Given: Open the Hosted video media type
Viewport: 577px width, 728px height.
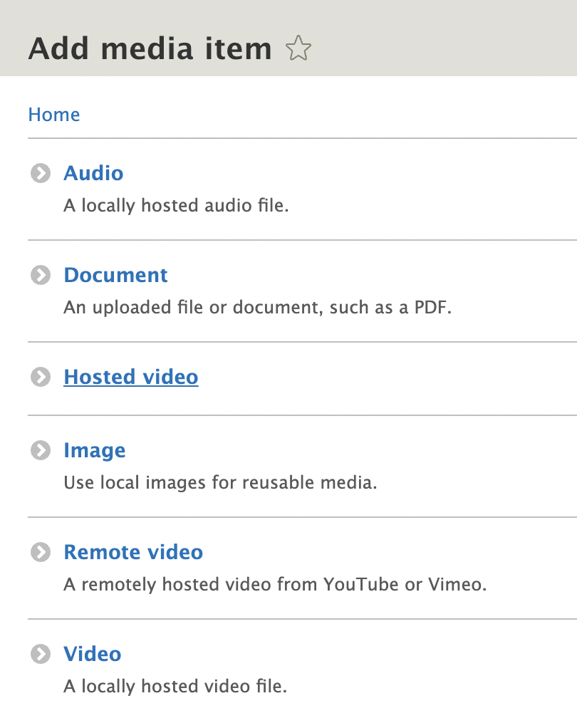Looking at the screenshot, I should point(130,377).
